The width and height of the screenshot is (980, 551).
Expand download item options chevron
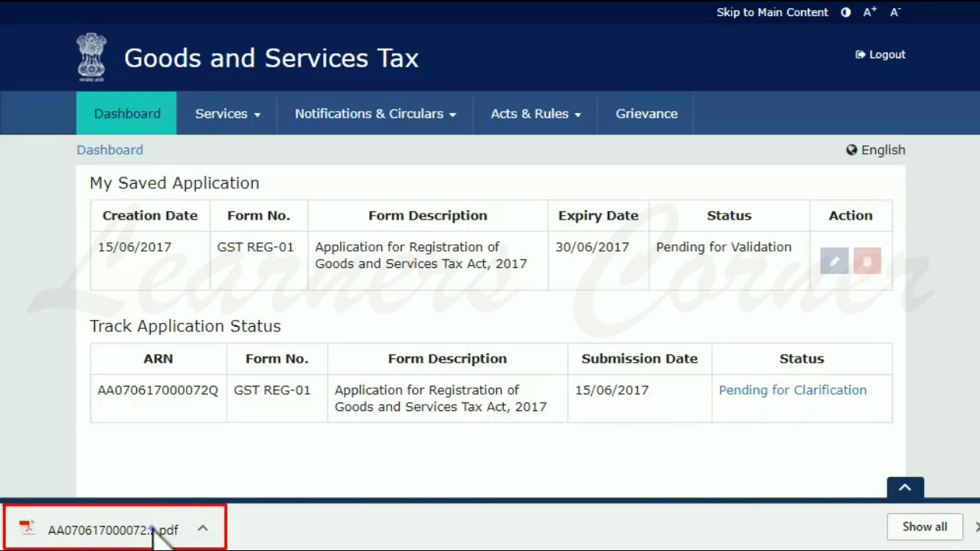click(x=202, y=528)
